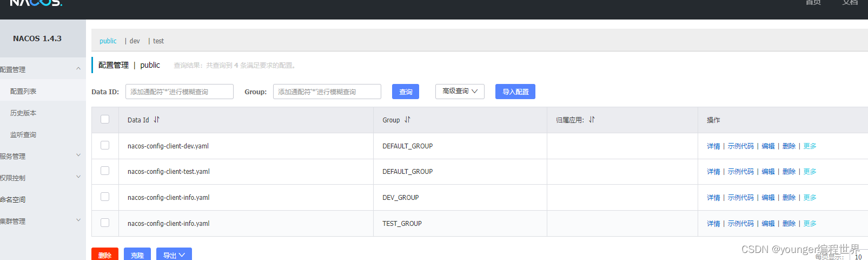Focus the Data ID search input field
The width and height of the screenshot is (868, 260).
pyautogui.click(x=180, y=92)
